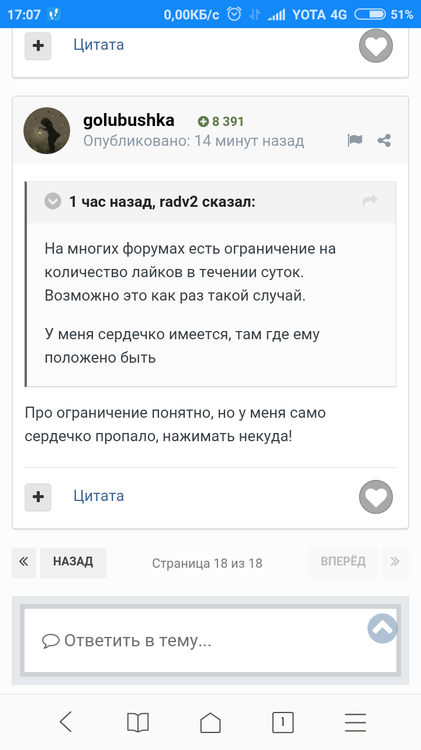The height and width of the screenshot is (750, 421).
Task: Open page selector Страница 18 из 18
Action: [207, 563]
